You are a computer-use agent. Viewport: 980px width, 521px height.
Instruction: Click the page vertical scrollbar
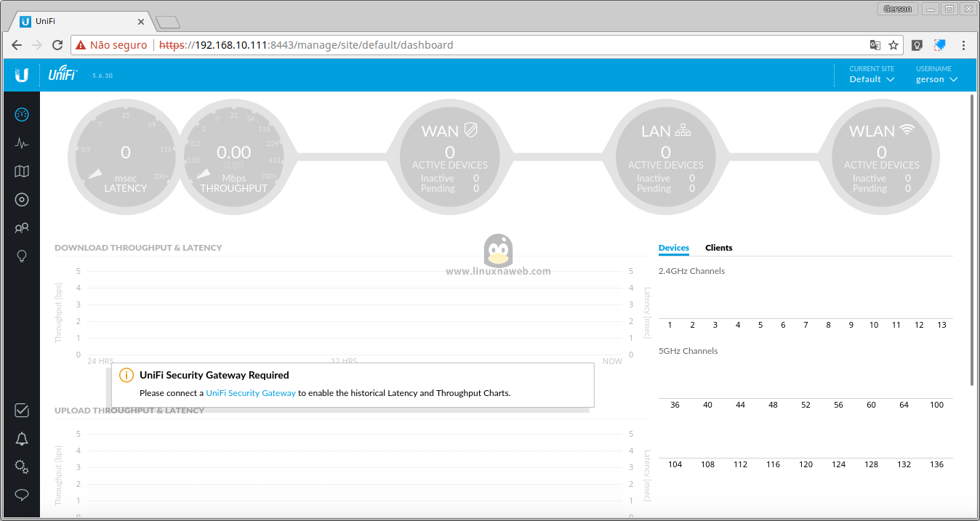(973, 240)
